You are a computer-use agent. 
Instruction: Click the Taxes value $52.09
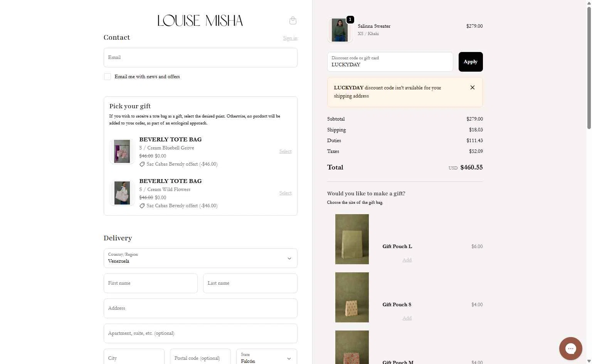point(476,151)
